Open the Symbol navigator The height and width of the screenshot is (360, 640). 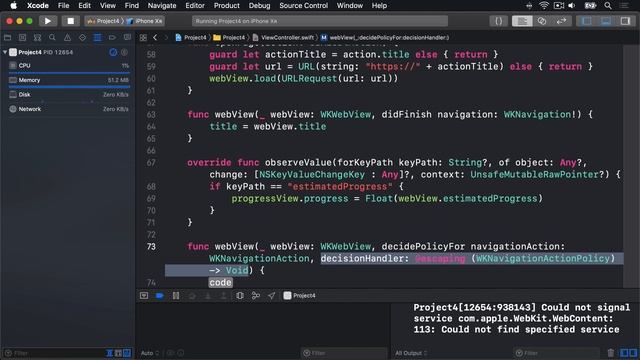pyautogui.click(x=37, y=38)
